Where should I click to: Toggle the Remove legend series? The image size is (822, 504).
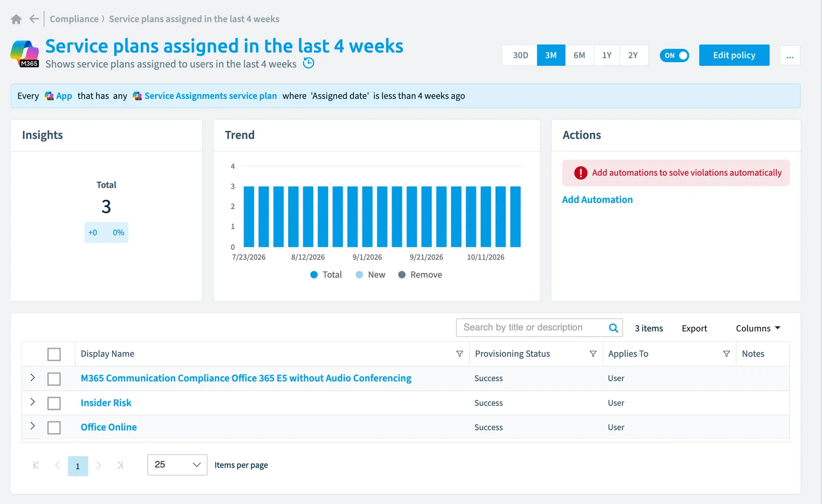click(x=420, y=275)
